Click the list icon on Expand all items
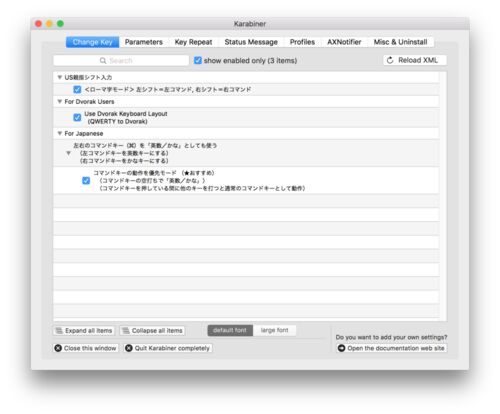500x414 pixels. click(x=59, y=331)
